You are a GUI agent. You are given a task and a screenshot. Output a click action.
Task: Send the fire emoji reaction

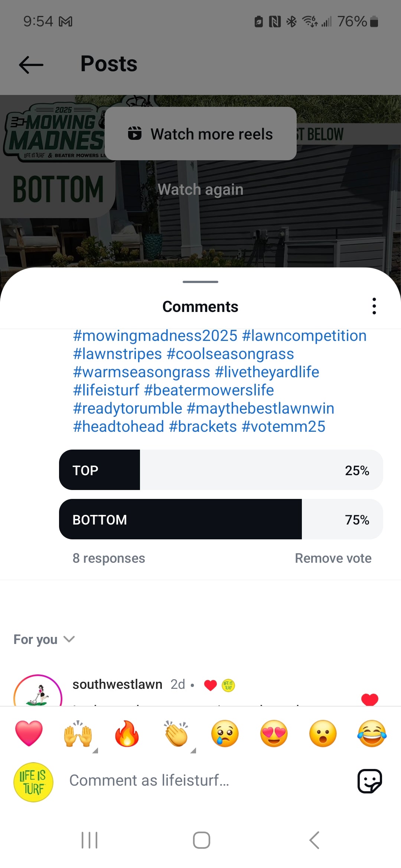127,733
